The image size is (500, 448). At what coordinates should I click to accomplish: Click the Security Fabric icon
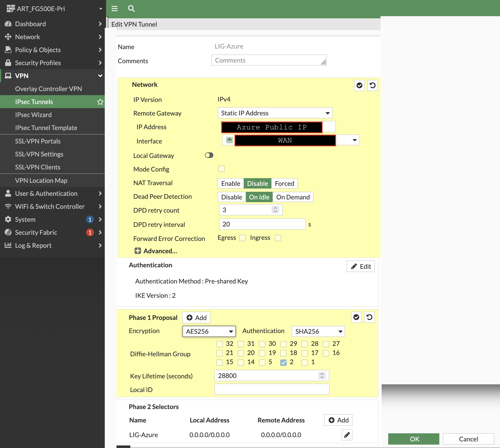pyautogui.click(x=8, y=232)
